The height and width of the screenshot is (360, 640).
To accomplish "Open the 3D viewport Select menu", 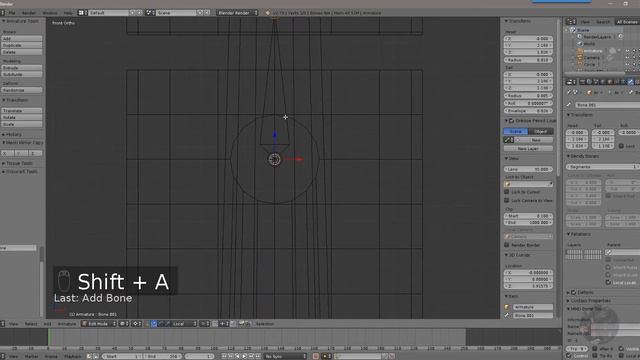I will pos(31,324).
